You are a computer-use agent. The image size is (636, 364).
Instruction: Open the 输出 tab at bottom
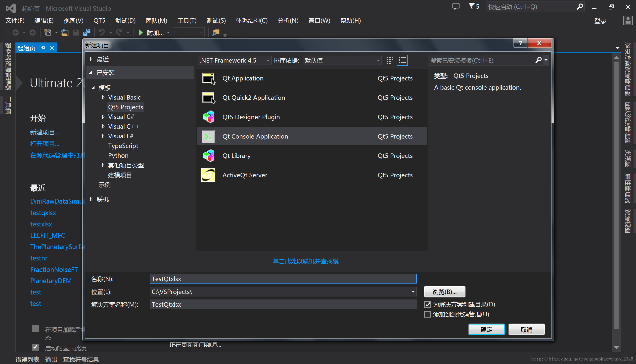51,360
